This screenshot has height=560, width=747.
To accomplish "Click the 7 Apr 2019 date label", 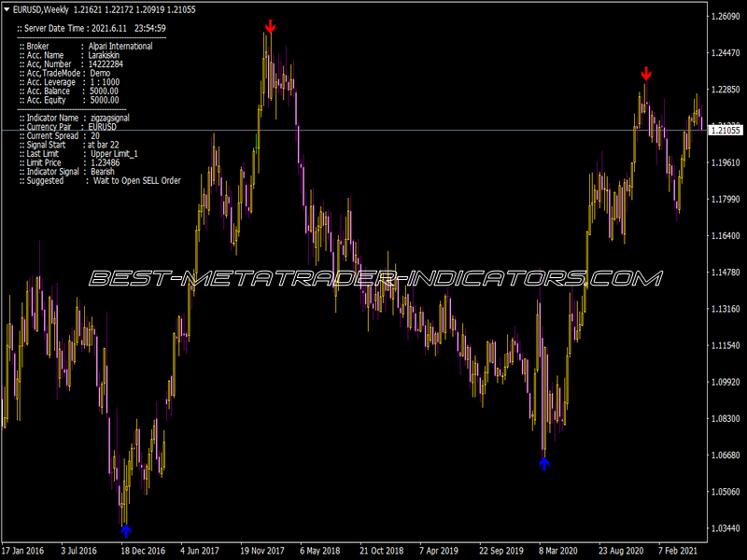I will click(x=438, y=551).
